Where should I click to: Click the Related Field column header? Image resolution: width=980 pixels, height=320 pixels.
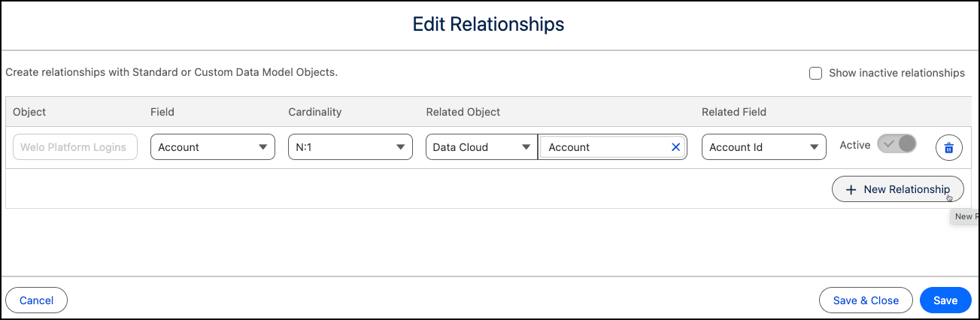[734, 112]
